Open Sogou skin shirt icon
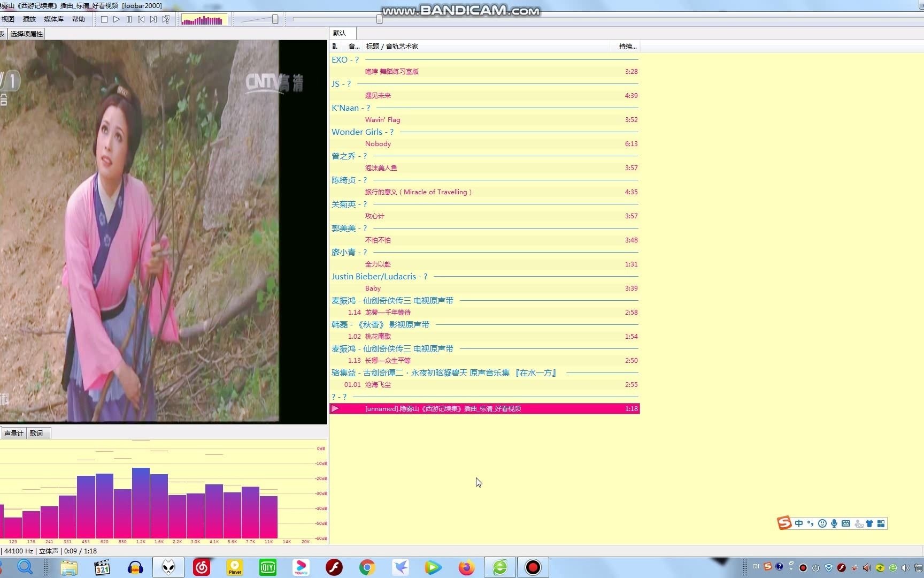The image size is (924, 578). pyautogui.click(x=870, y=523)
